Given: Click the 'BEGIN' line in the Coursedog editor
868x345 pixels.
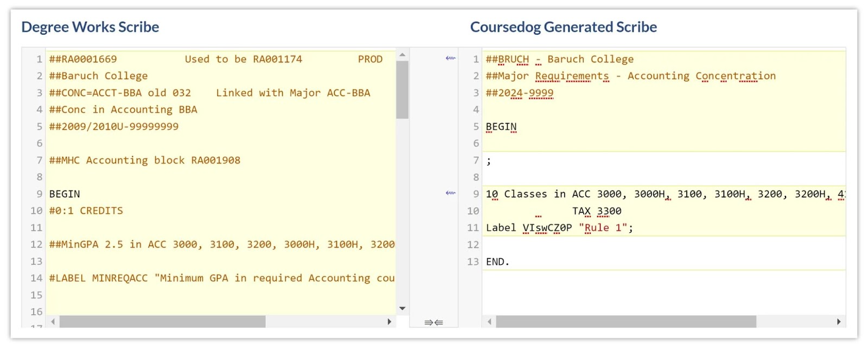Looking at the screenshot, I should [x=501, y=126].
